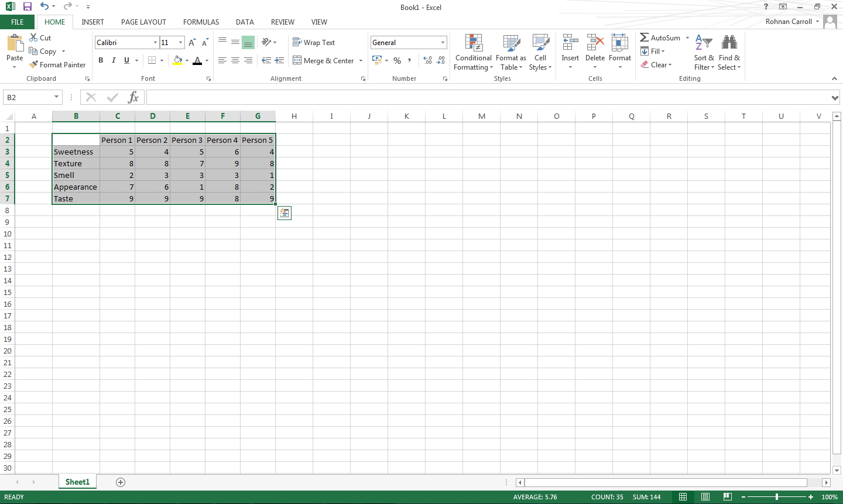Set Bottom Align for cells
Screen dimensions: 843x504
coord(248,42)
